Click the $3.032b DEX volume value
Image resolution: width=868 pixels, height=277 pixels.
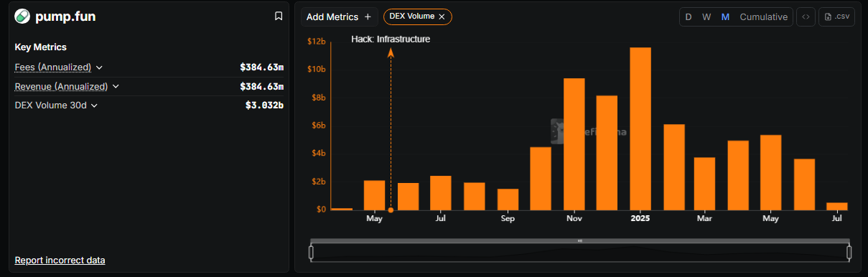[265, 105]
